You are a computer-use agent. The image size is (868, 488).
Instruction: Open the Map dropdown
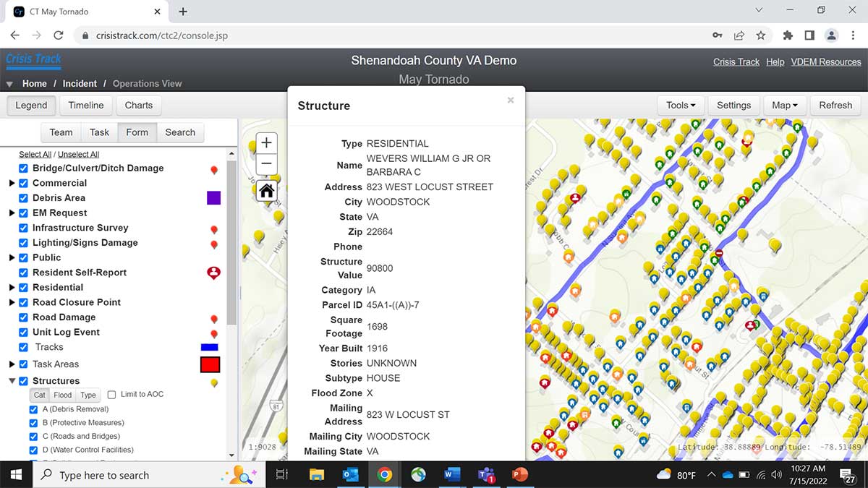(784, 105)
